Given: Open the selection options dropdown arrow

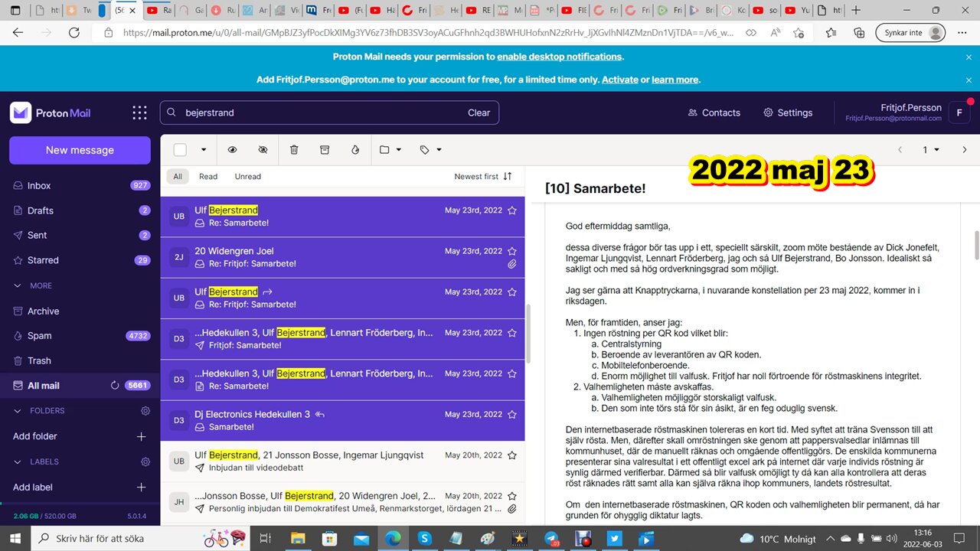Looking at the screenshot, I should [204, 150].
